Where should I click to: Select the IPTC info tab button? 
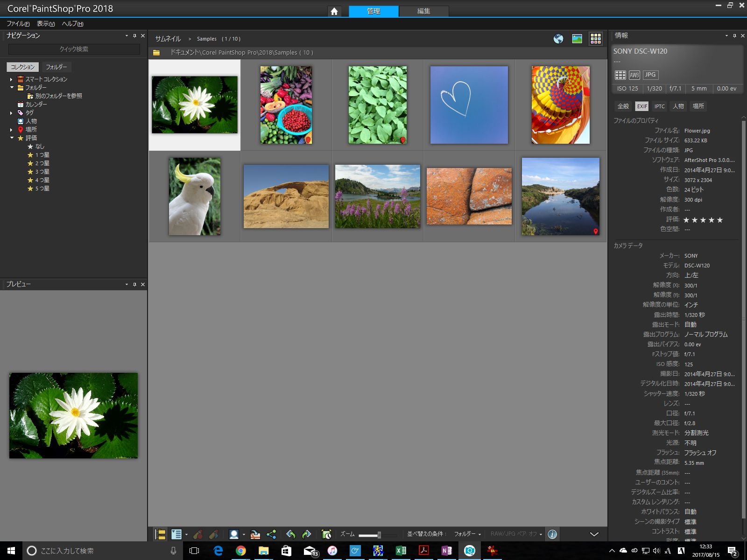(x=659, y=106)
